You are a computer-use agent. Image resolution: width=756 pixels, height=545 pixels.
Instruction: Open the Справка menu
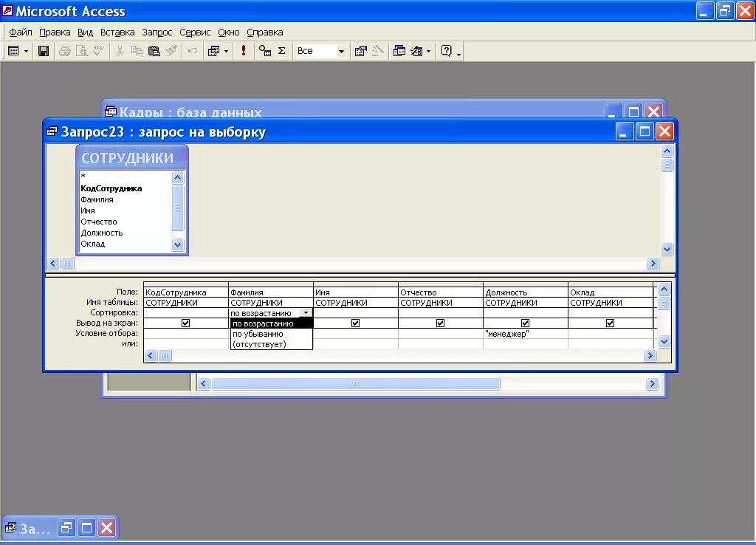coord(265,32)
